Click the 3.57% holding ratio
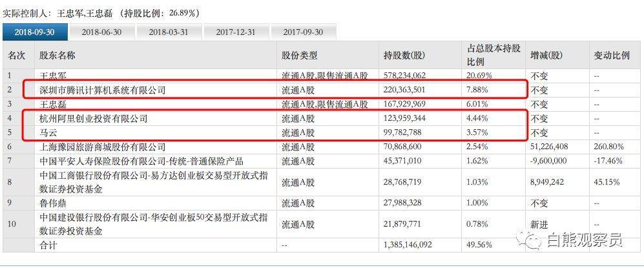The height and width of the screenshot is (268, 644). coord(477,132)
